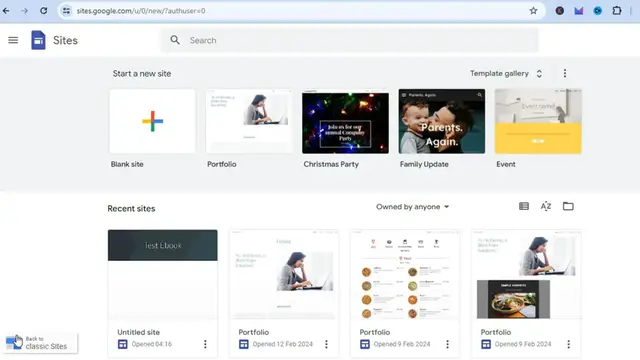Open more actions for Portfolio opened 12 Feb 2024
Viewport: 640px width, 360px height.
(326, 344)
